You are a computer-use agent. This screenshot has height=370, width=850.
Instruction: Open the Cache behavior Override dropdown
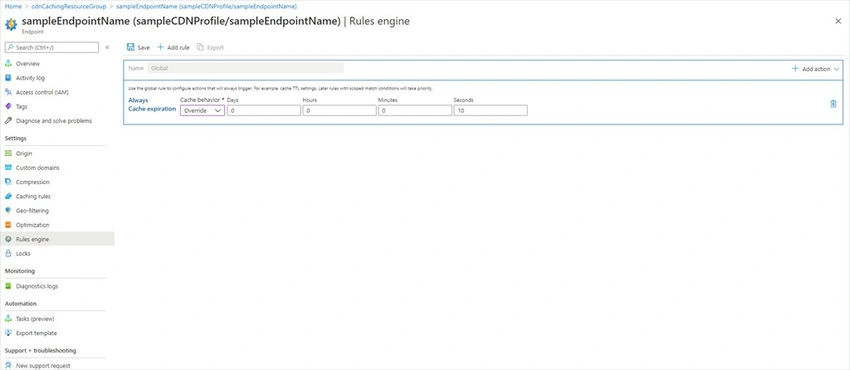tap(202, 111)
